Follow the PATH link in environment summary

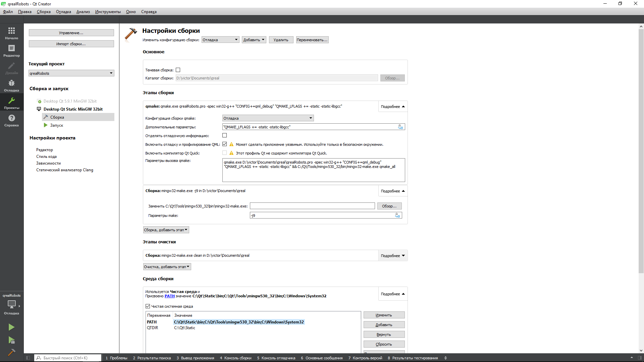pos(170,296)
